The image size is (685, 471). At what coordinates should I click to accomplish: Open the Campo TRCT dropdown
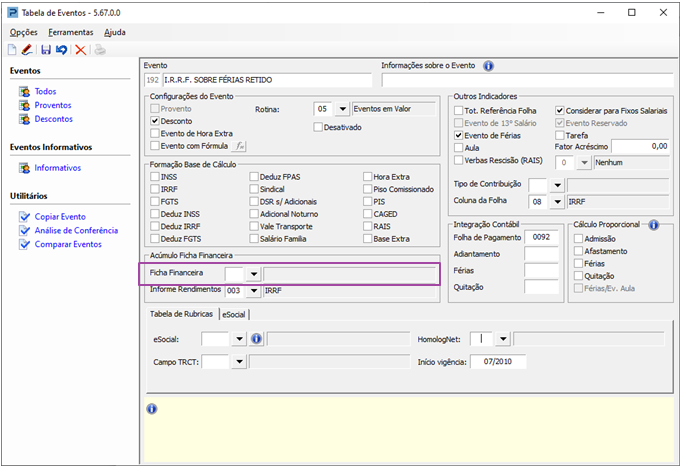pyautogui.click(x=239, y=362)
